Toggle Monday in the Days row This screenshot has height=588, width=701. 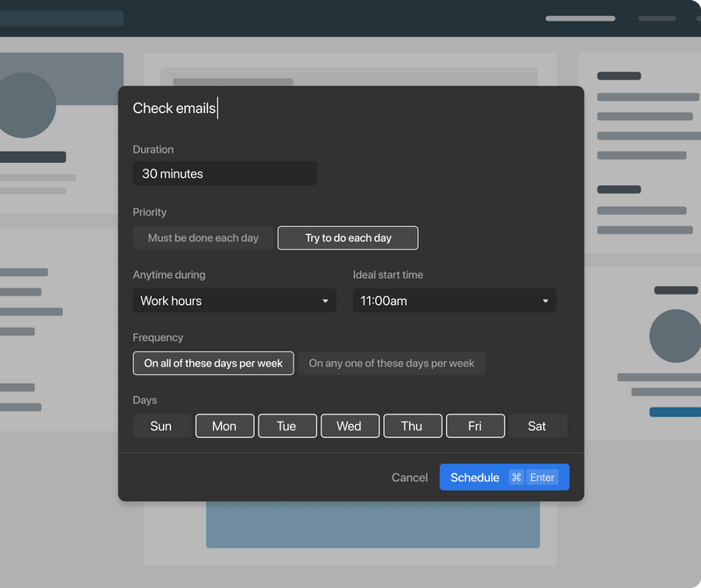224,426
